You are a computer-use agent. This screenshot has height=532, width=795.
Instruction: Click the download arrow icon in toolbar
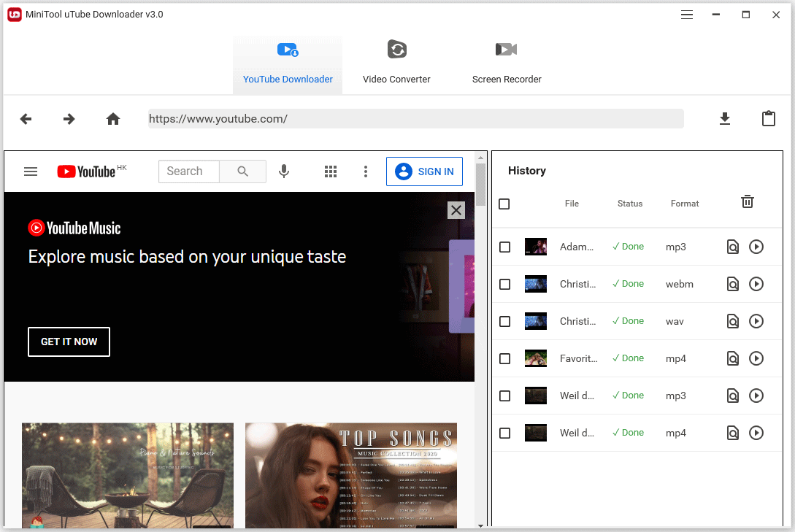(724, 119)
